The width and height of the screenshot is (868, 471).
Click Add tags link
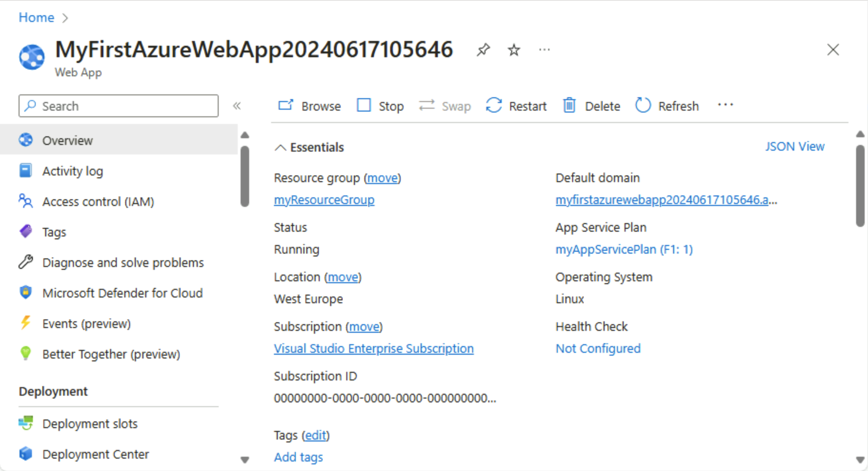pyautogui.click(x=298, y=457)
